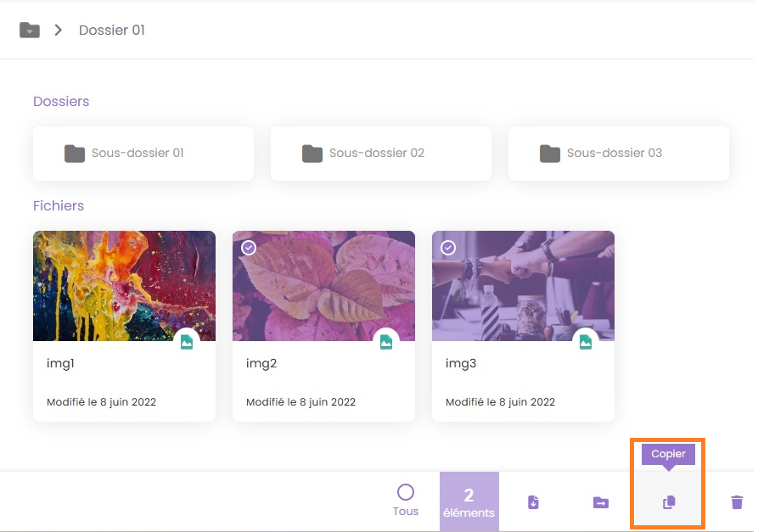This screenshot has width=758, height=532.
Task: Click the trash delete icon
Action: coord(736,502)
